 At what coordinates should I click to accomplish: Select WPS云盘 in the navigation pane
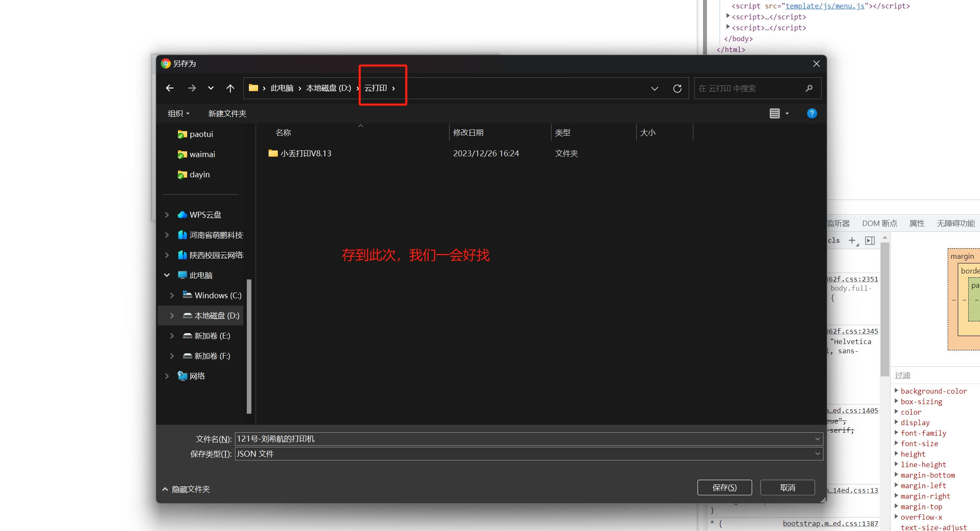tap(199, 215)
